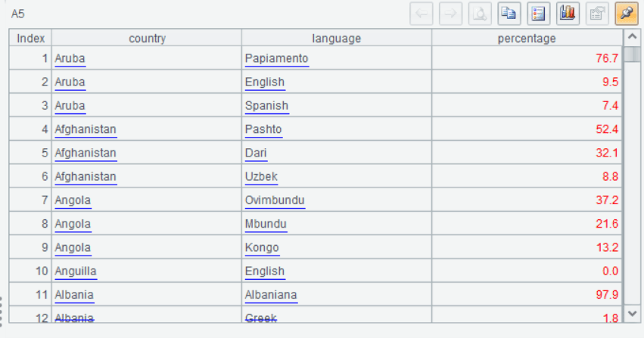Click the language column header

pos(336,38)
